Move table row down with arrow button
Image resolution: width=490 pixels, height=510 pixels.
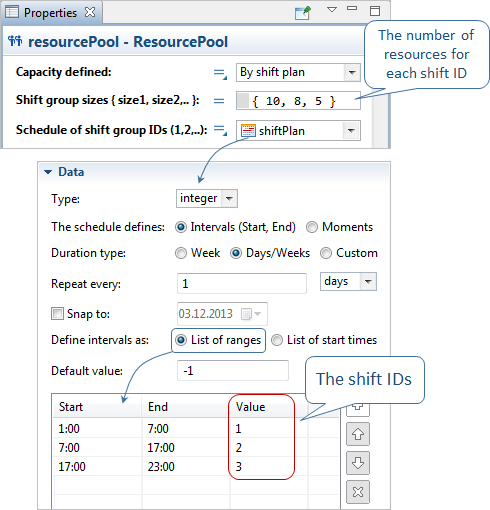tap(358, 463)
